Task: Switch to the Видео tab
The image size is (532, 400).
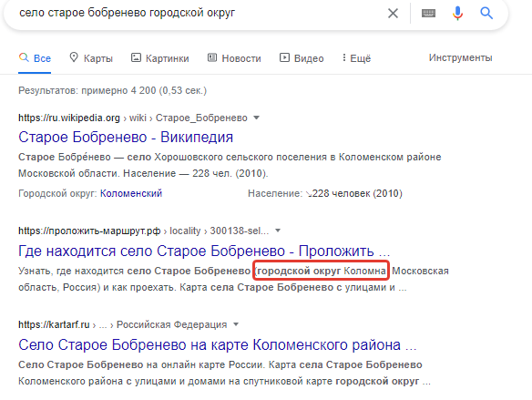Action: pos(302,58)
